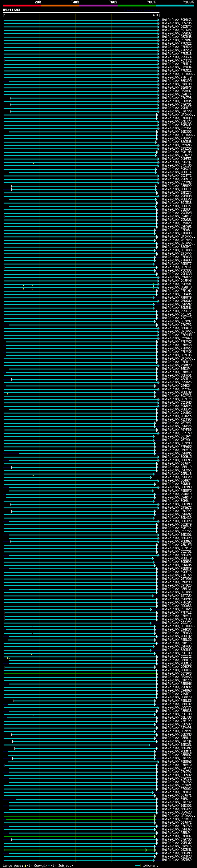Image resolution: width=197 pixels, height=868 pixels.
Task: Open the UniRef100_Q94KG4 hit
Action: point(176,386)
